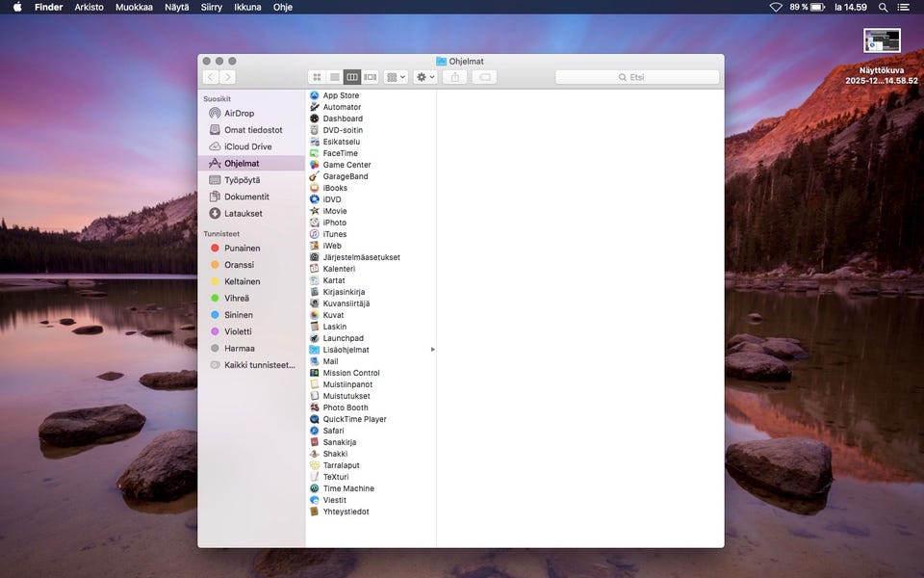Go to Lataukset in the sidebar
This screenshot has width=924, height=578.
click(x=243, y=214)
